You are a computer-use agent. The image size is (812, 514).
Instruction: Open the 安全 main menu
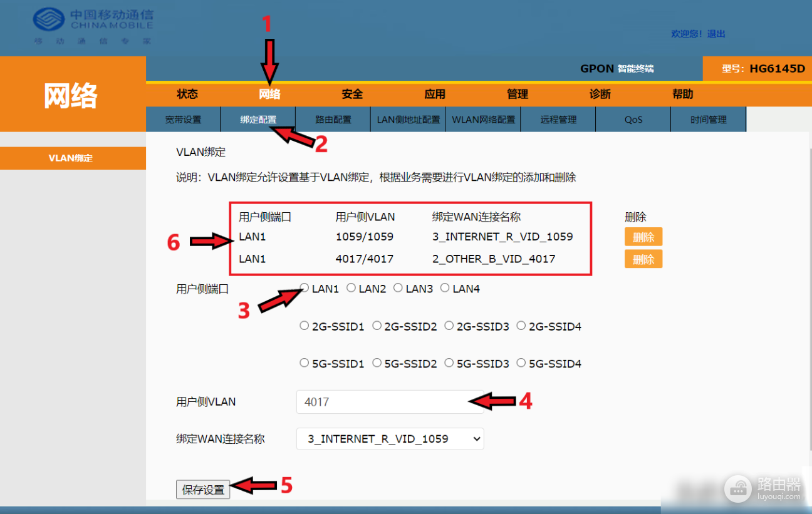pyautogui.click(x=352, y=94)
